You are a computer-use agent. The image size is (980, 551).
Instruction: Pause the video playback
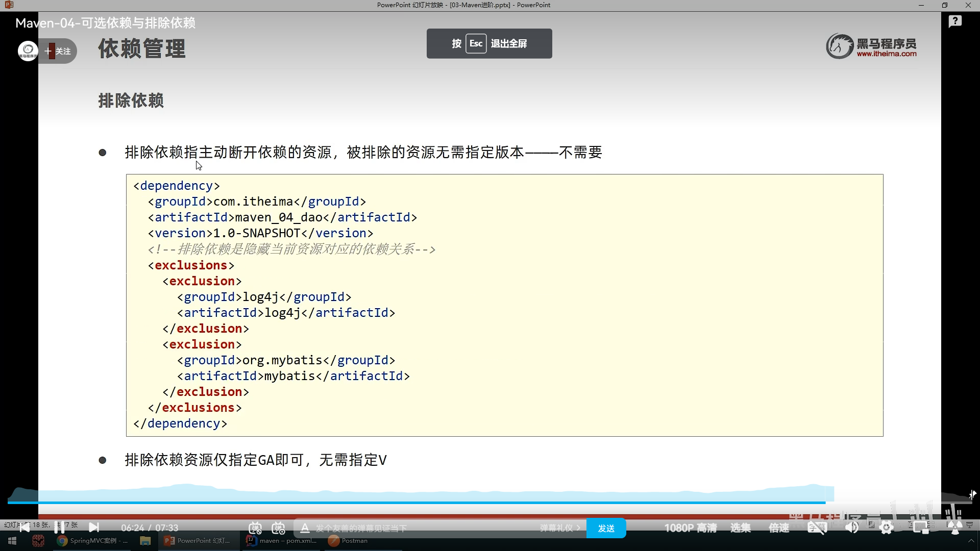(59, 528)
